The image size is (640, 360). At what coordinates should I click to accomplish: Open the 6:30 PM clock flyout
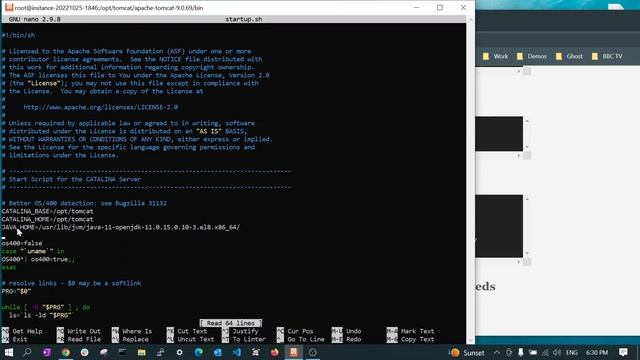(x=597, y=353)
